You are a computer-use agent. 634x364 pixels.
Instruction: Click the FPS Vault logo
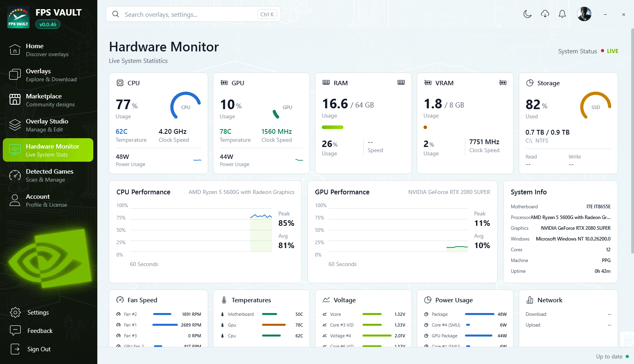tap(18, 17)
